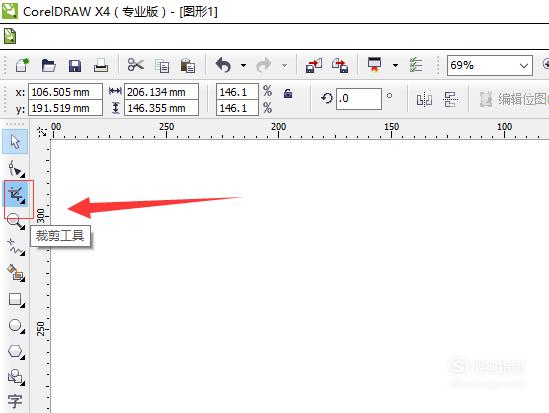Image resolution: width=549 pixels, height=413 pixels.
Task: Cut selection with scissors icon
Action: tap(135, 65)
